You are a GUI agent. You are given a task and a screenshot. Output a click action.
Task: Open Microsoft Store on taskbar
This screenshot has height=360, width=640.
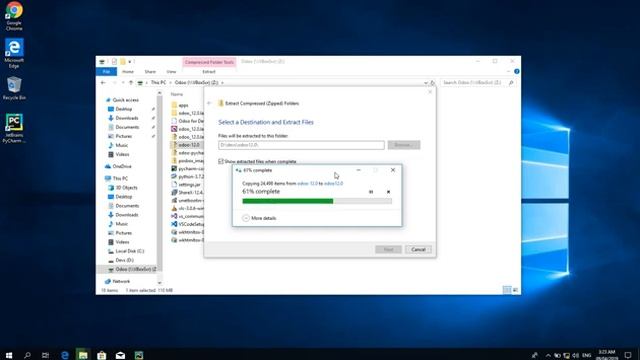[102, 355]
